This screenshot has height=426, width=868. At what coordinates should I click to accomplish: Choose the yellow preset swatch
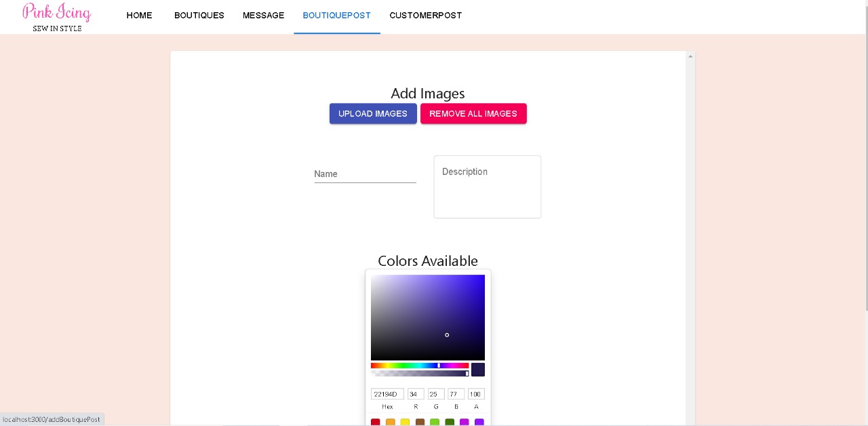[405, 423]
